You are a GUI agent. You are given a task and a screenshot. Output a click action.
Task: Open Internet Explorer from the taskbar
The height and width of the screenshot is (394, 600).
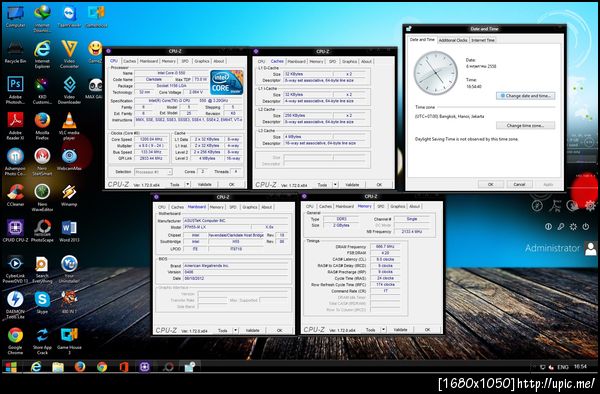pos(36,367)
